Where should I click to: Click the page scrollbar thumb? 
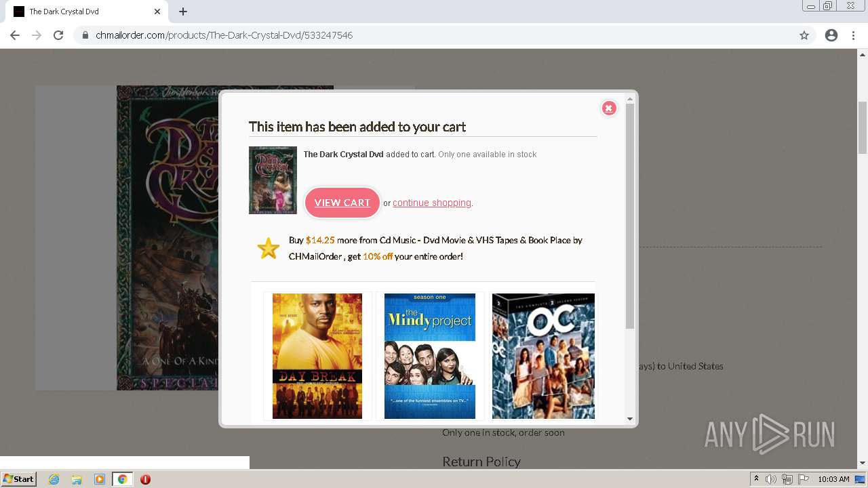pyautogui.click(x=863, y=127)
